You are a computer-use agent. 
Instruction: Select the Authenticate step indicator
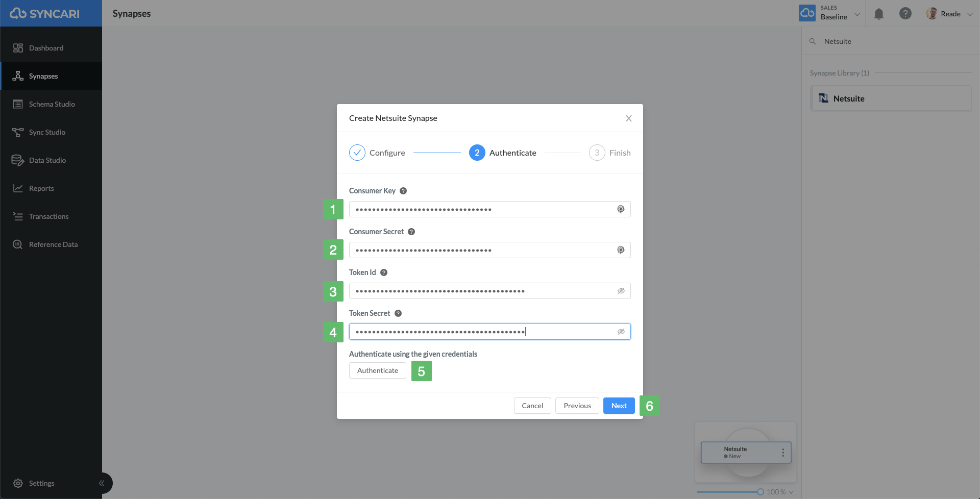(503, 153)
